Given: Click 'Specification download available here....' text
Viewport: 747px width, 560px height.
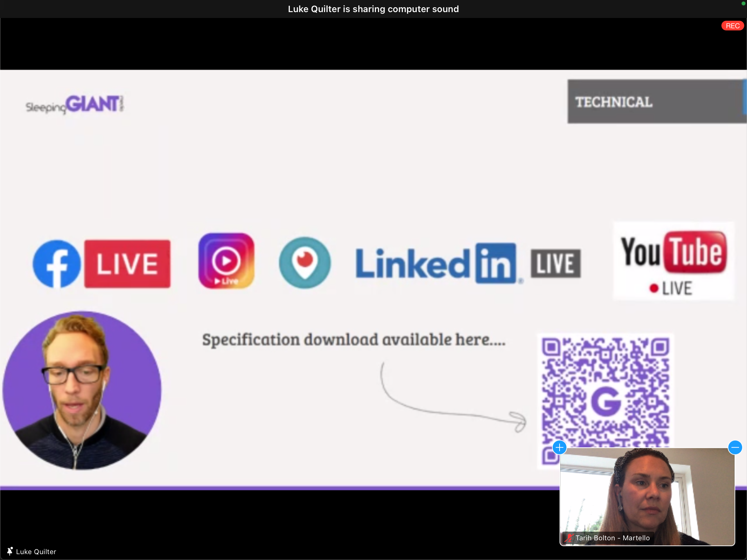Looking at the screenshot, I should click(353, 340).
